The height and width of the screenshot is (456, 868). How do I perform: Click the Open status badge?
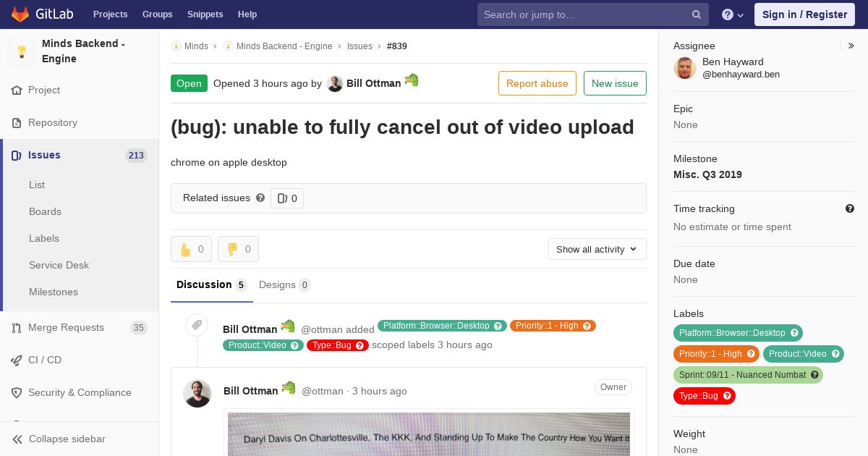pyautogui.click(x=189, y=83)
